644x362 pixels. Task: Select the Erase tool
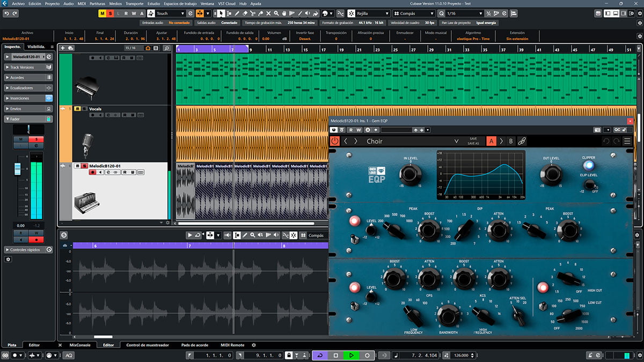click(245, 13)
